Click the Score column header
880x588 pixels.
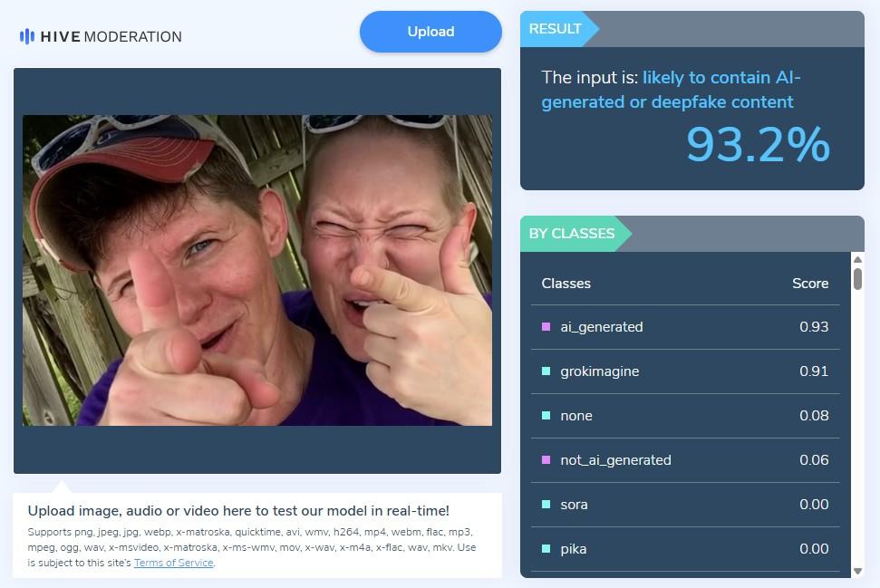click(810, 284)
